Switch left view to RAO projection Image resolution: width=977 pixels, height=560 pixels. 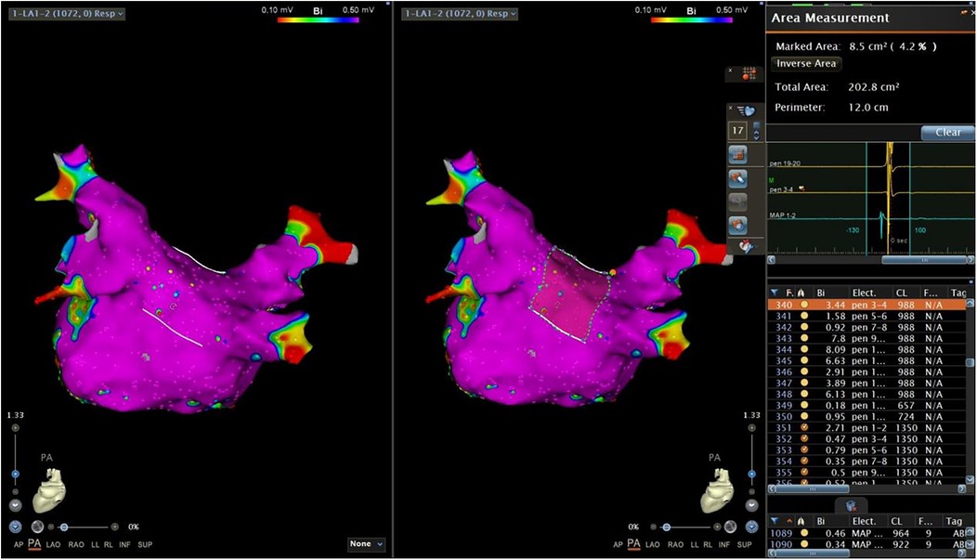coord(76,544)
